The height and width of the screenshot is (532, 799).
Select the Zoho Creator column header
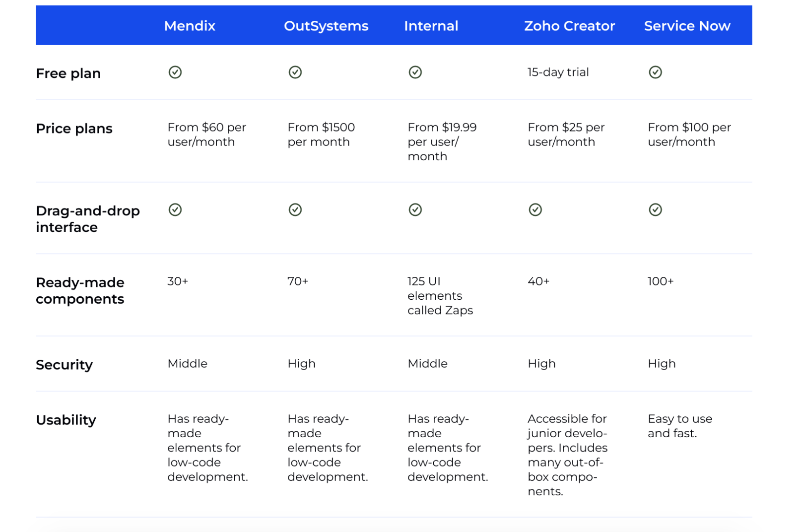coord(569,26)
